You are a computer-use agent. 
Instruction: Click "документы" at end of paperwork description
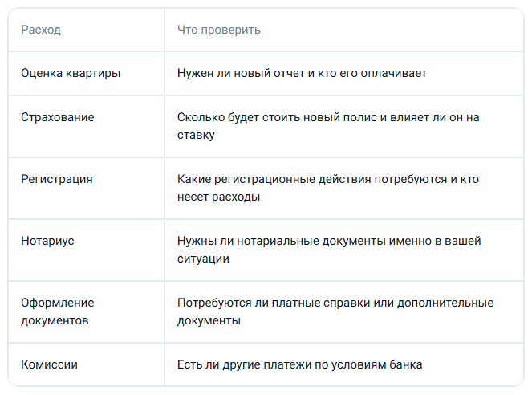tap(209, 320)
